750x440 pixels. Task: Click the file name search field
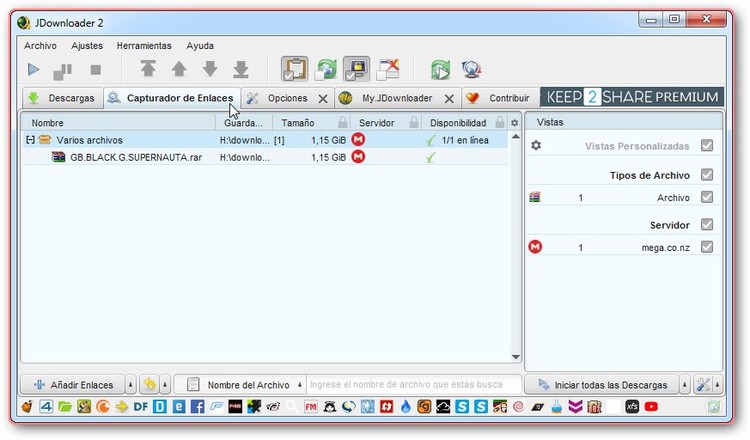click(x=413, y=385)
